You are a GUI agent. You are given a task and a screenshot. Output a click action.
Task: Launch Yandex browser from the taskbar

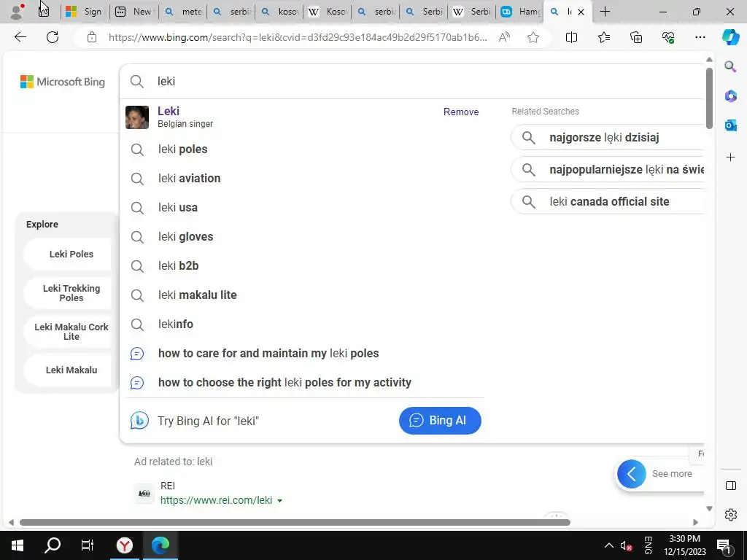[x=124, y=545]
